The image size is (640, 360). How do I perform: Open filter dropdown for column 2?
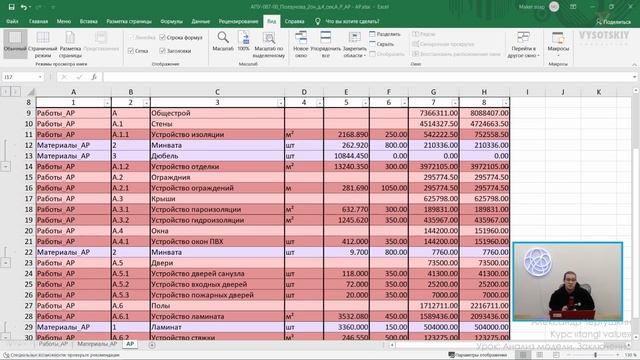point(146,103)
